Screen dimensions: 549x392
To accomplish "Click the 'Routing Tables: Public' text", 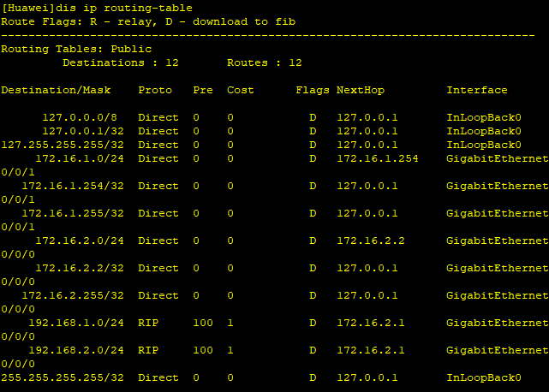I will [76, 49].
